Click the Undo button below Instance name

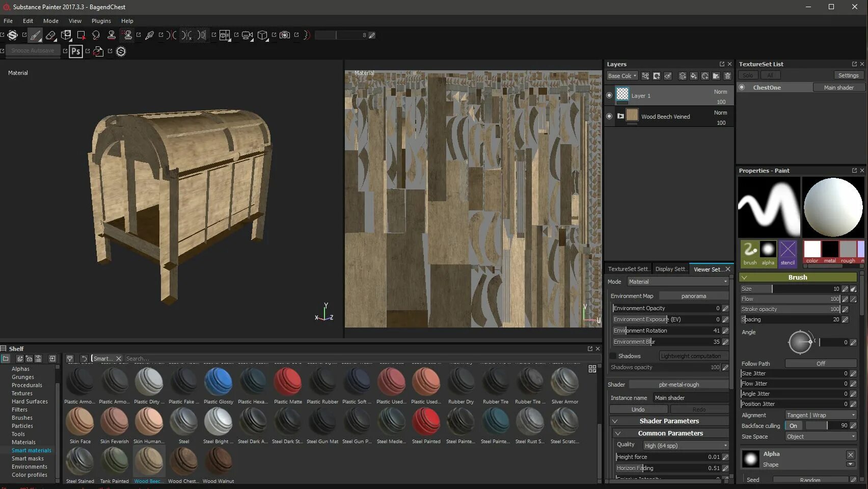point(638,409)
